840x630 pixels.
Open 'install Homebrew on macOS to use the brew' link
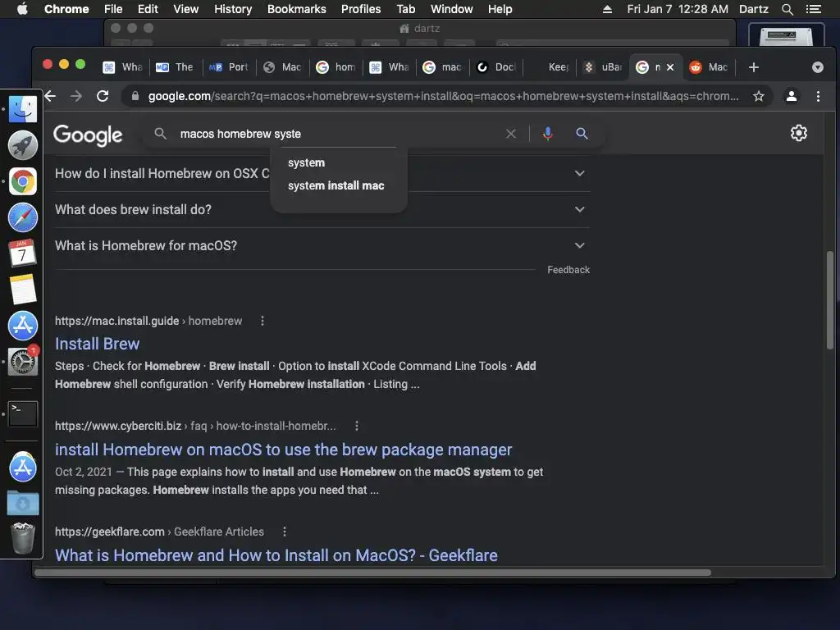(283, 450)
